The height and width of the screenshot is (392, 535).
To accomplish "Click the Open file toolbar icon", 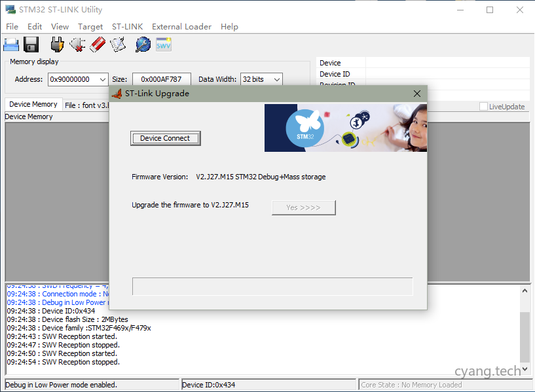I will (11, 45).
